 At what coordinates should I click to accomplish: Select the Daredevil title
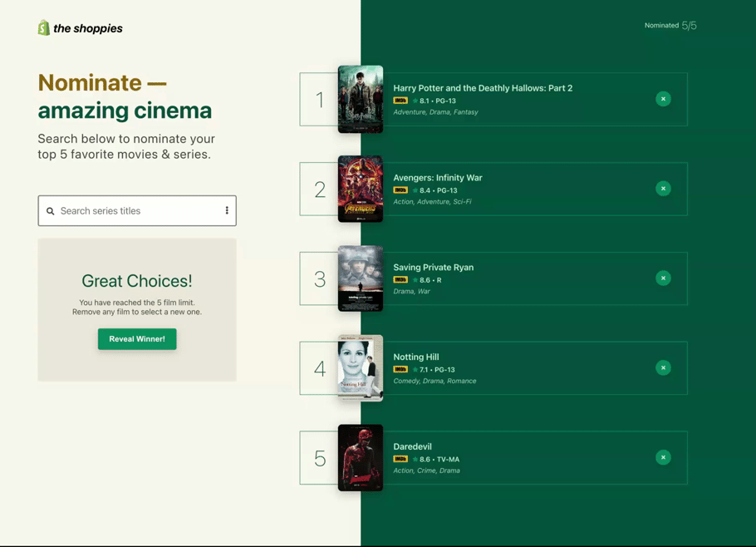click(x=412, y=447)
